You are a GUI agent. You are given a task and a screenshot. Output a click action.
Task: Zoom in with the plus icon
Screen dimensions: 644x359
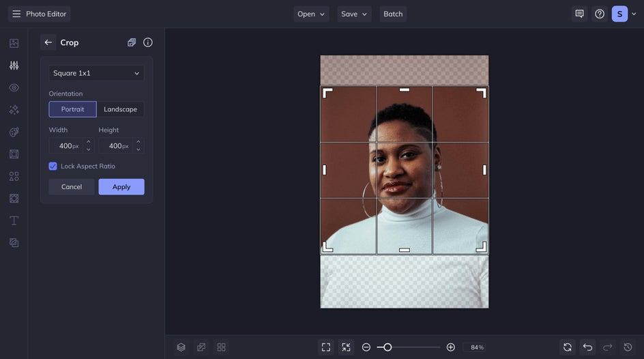[x=450, y=347]
